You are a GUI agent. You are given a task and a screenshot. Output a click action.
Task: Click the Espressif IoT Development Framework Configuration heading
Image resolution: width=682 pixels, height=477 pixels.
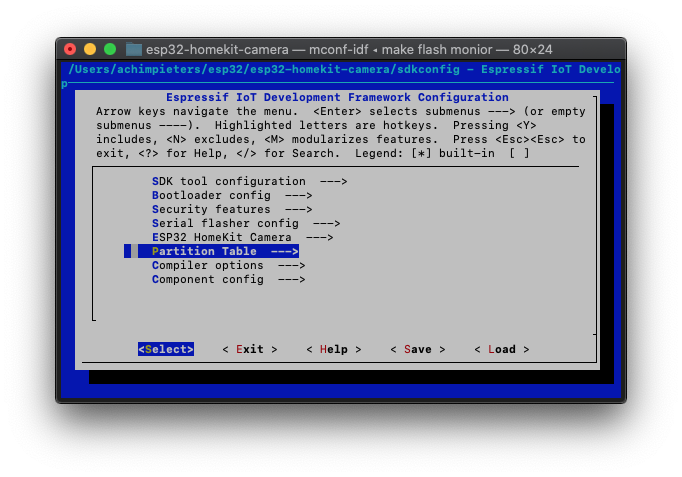(x=337, y=97)
